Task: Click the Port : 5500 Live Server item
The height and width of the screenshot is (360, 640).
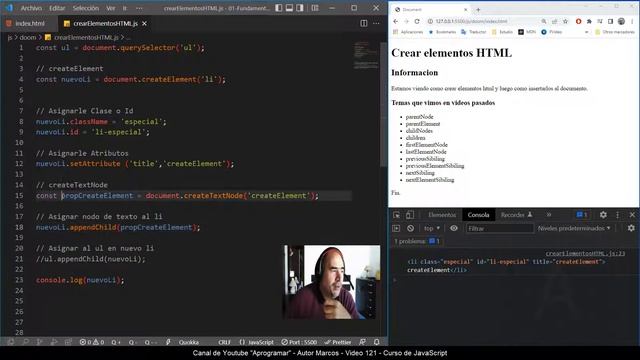Action: pyautogui.click(x=299, y=342)
